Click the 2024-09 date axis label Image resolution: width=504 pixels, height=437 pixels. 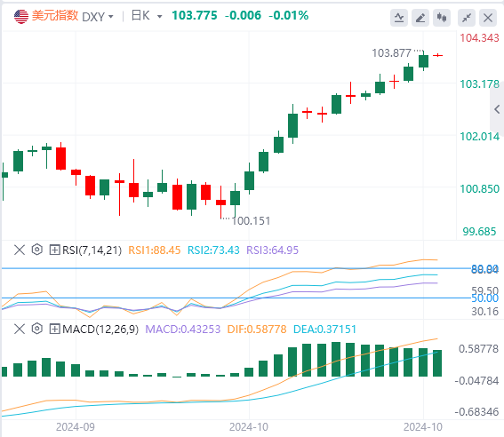click(76, 427)
